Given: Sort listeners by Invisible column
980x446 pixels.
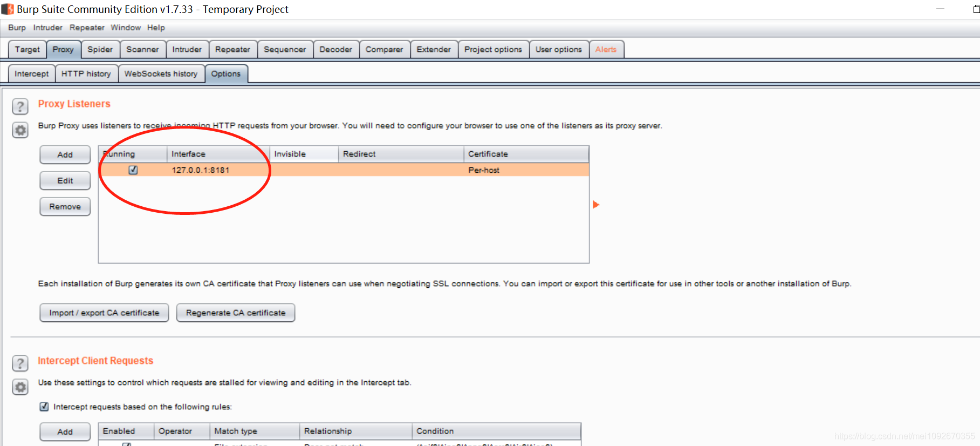Looking at the screenshot, I should [304, 154].
